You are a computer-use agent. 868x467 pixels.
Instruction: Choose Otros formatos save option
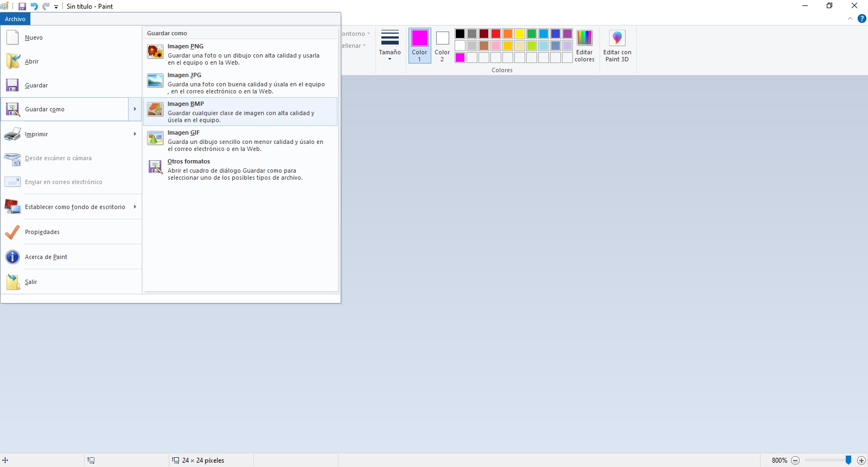[240, 169]
